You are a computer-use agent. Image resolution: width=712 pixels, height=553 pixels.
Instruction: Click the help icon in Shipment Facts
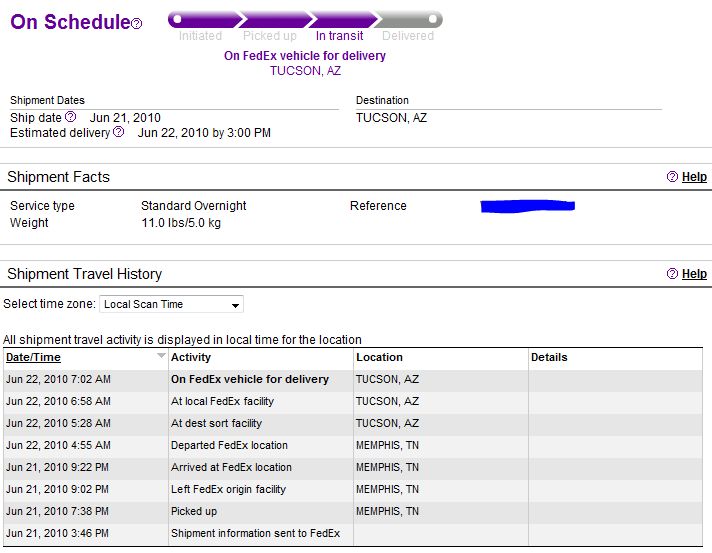click(x=672, y=177)
